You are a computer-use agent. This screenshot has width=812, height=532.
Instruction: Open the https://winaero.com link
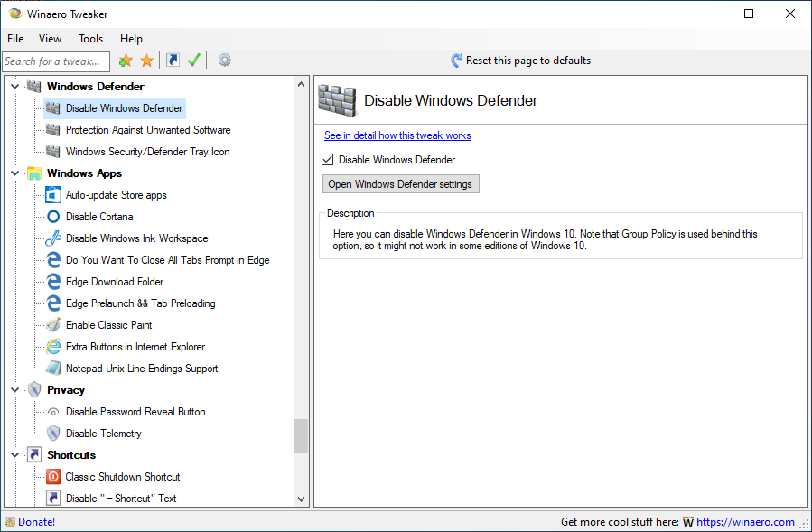pos(745,522)
